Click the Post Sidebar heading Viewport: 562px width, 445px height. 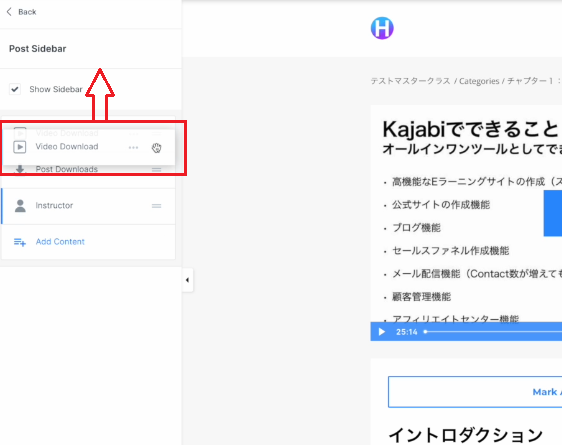point(38,49)
